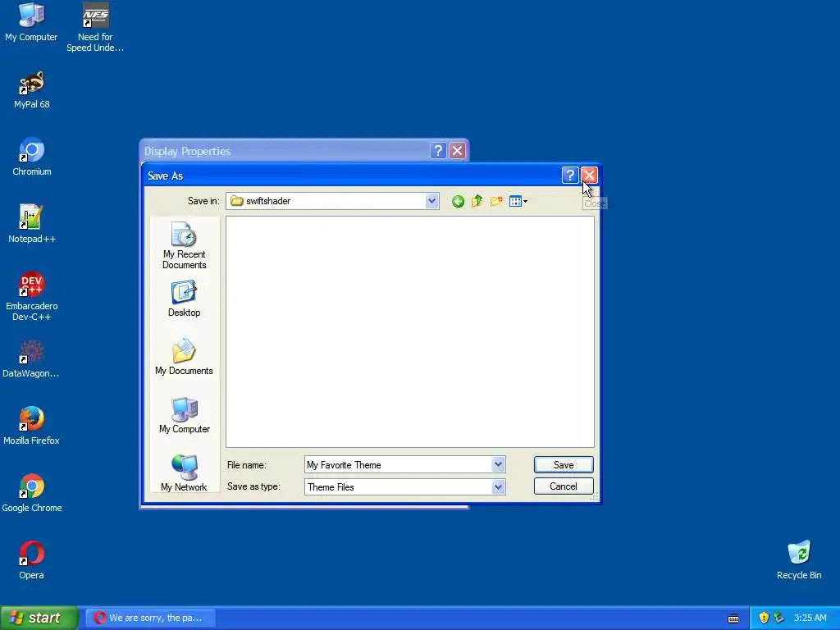Close the Save As dialog
The width and height of the screenshot is (840, 630).
click(589, 176)
